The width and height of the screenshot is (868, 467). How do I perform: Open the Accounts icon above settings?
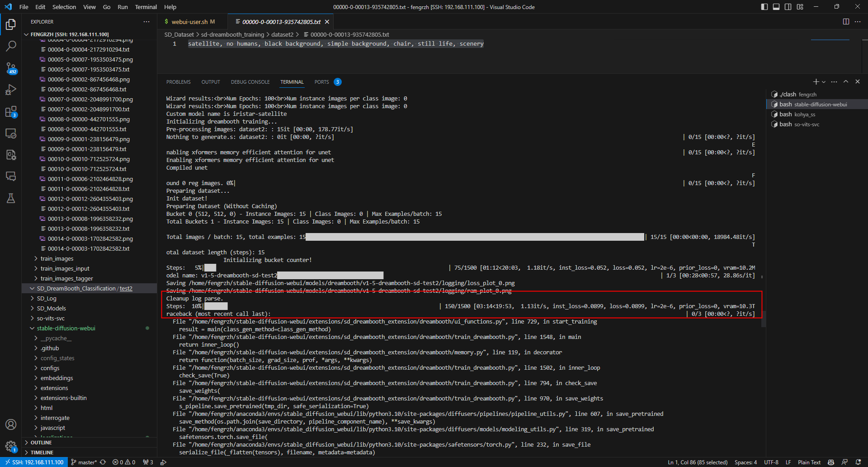[x=11, y=424]
